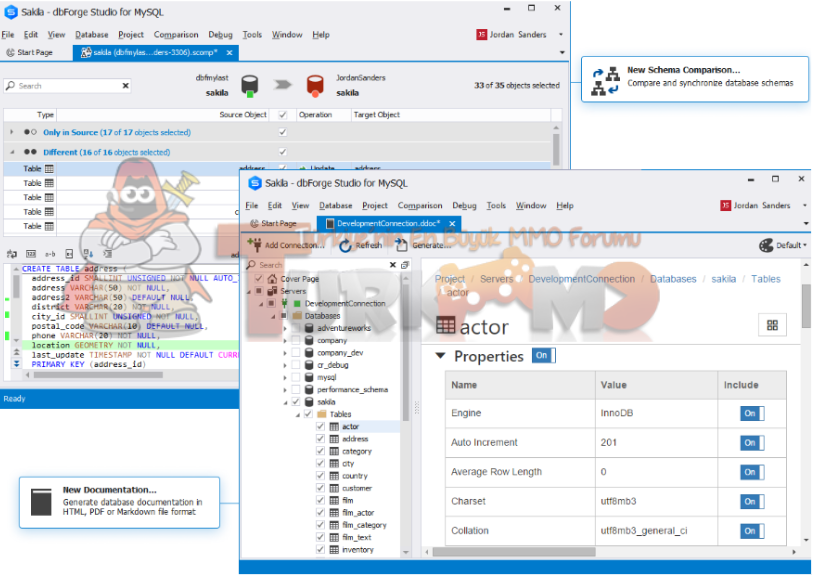Image resolution: width=813 pixels, height=576 pixels.
Task: Uncheck the Only in Source group checkbox
Action: 283,132
